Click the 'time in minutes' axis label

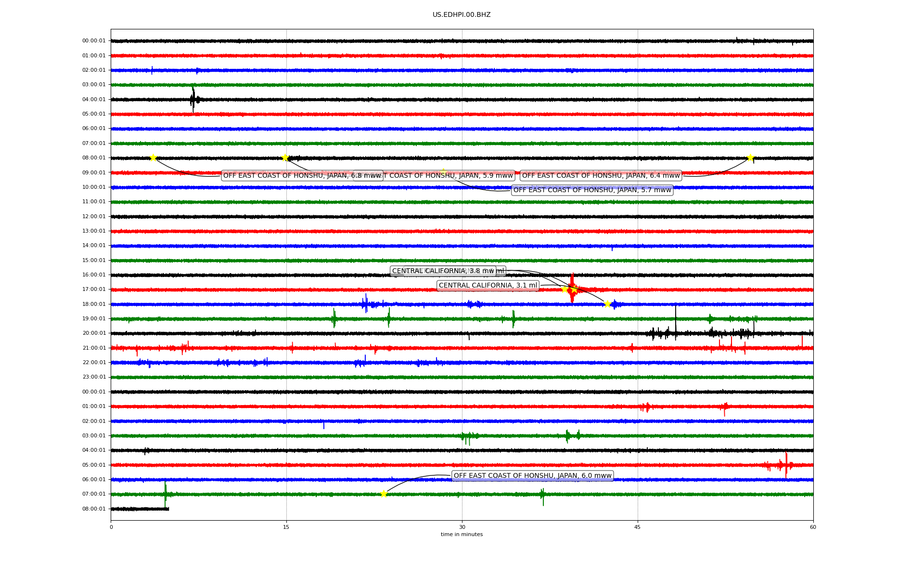(x=462, y=534)
